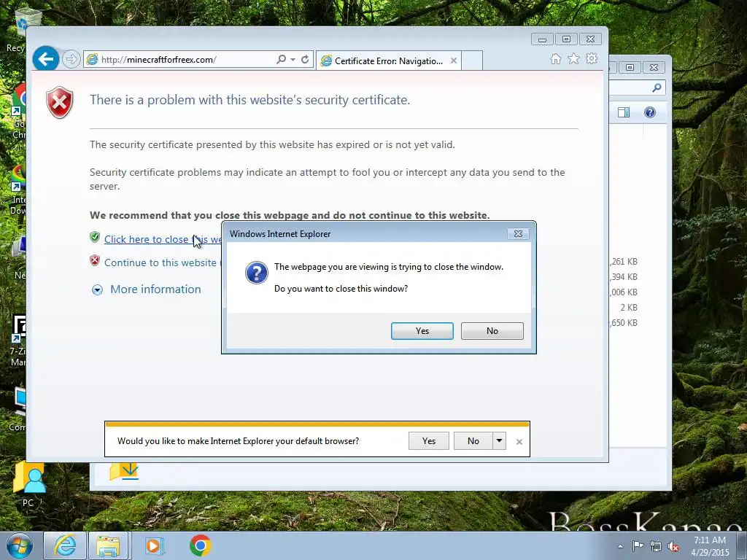Dismiss the default browser notification bar

(519, 442)
